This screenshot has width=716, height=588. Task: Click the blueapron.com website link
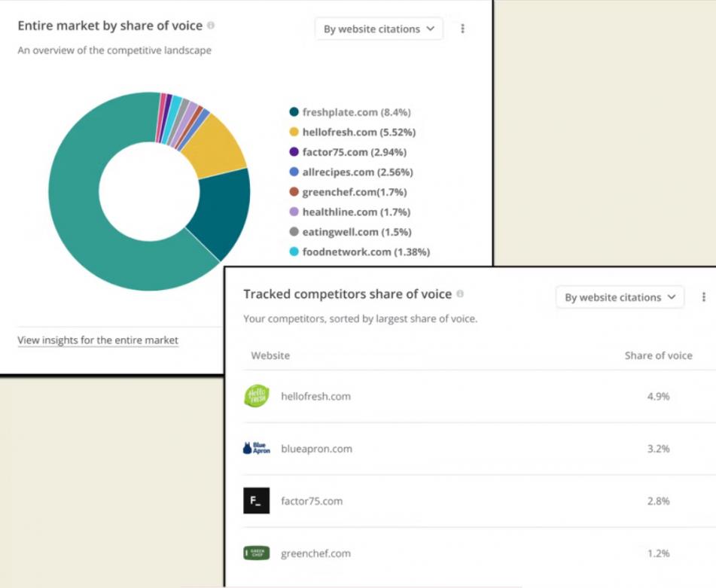coord(316,449)
